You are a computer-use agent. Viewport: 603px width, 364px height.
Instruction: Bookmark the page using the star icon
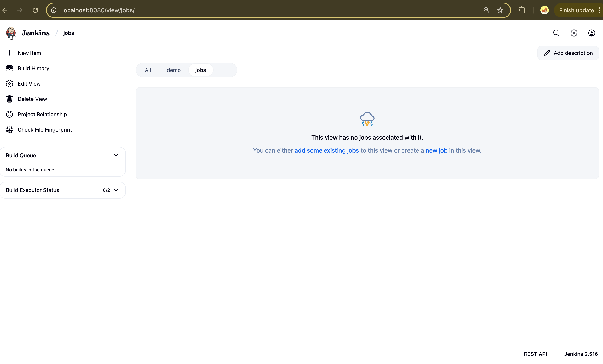[x=500, y=10]
